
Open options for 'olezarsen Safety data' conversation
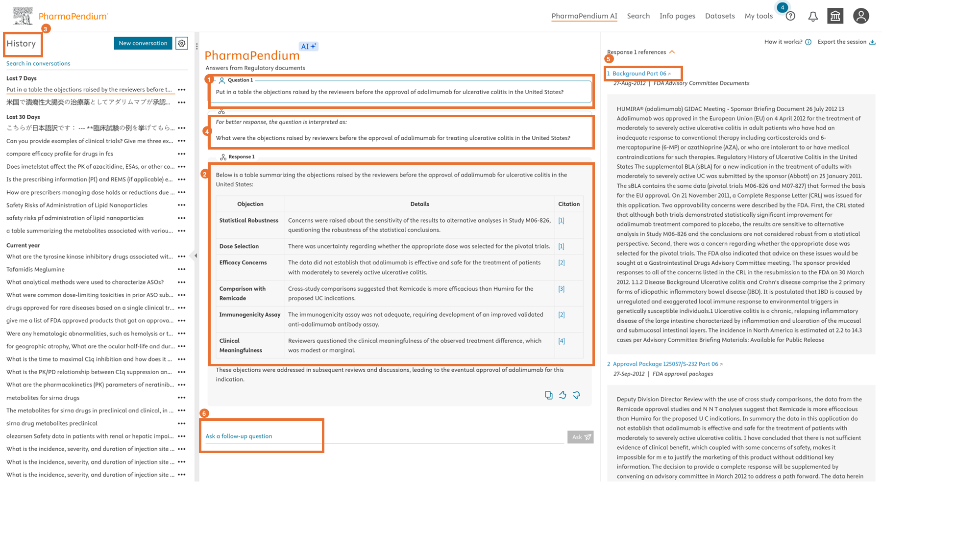pos(182,436)
